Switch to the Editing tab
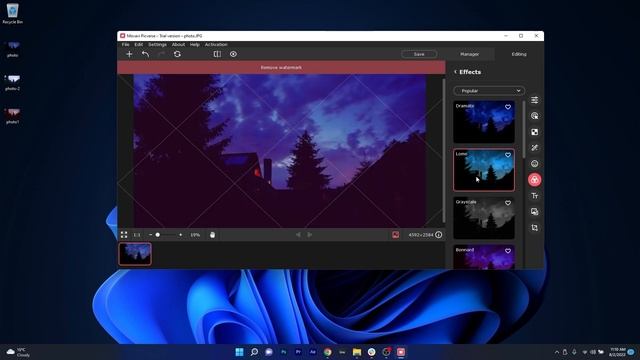The image size is (640, 360). click(x=519, y=54)
